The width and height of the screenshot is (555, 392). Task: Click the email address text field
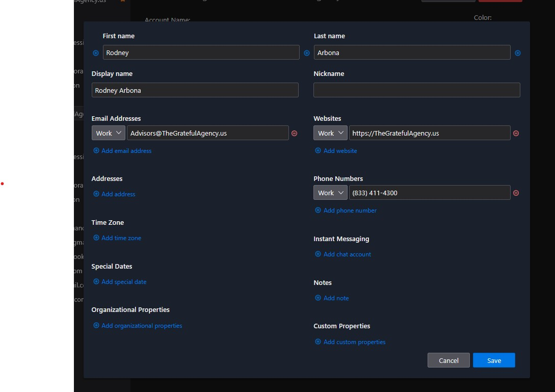(208, 133)
